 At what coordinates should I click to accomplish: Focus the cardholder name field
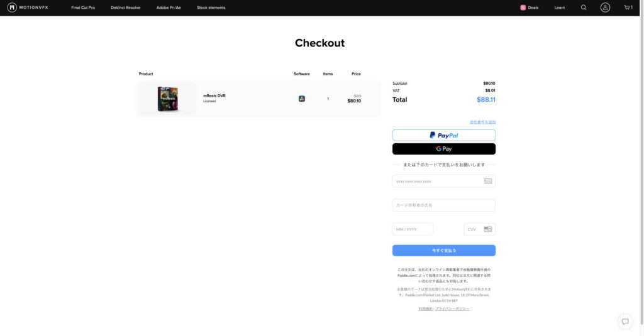(443, 205)
